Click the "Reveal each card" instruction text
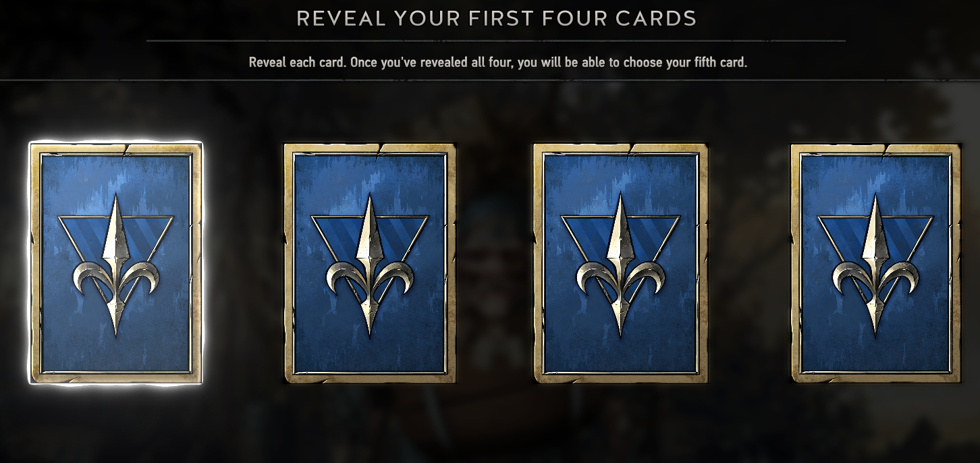 498,63
